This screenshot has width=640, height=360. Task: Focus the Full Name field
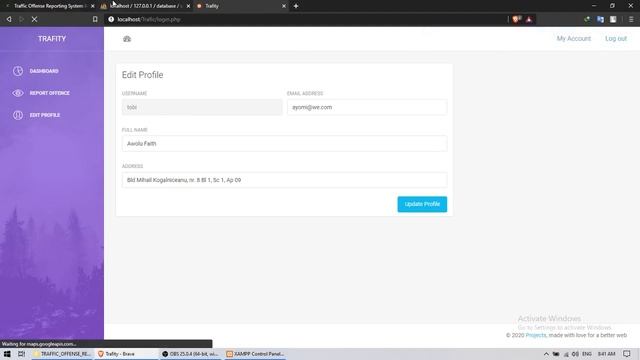click(284, 144)
